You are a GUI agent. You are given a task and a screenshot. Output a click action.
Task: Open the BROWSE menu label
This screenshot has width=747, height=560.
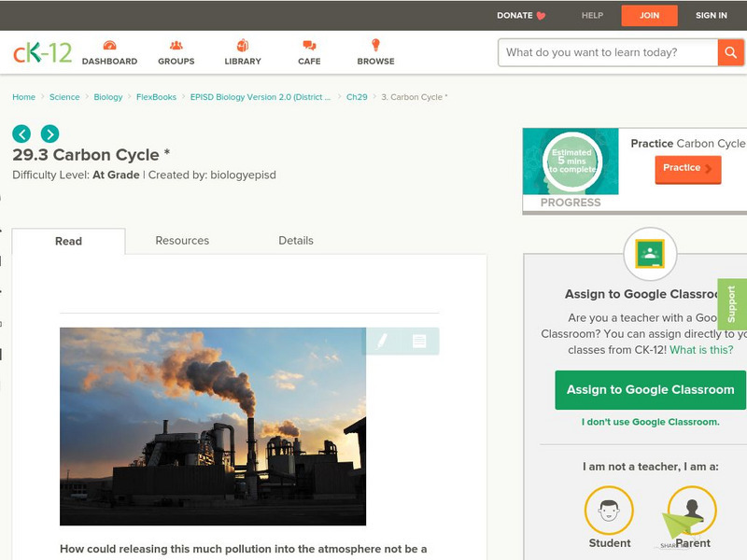click(x=376, y=62)
